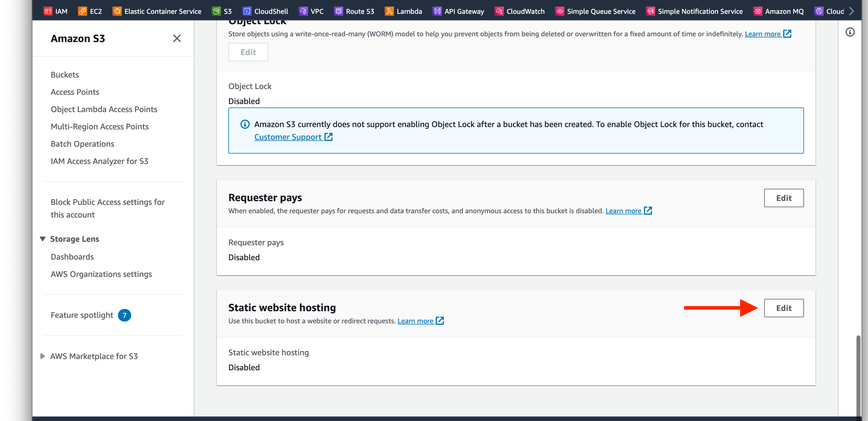The width and height of the screenshot is (868, 421).
Task: Open VPC service shortcut icon
Action: click(x=303, y=11)
